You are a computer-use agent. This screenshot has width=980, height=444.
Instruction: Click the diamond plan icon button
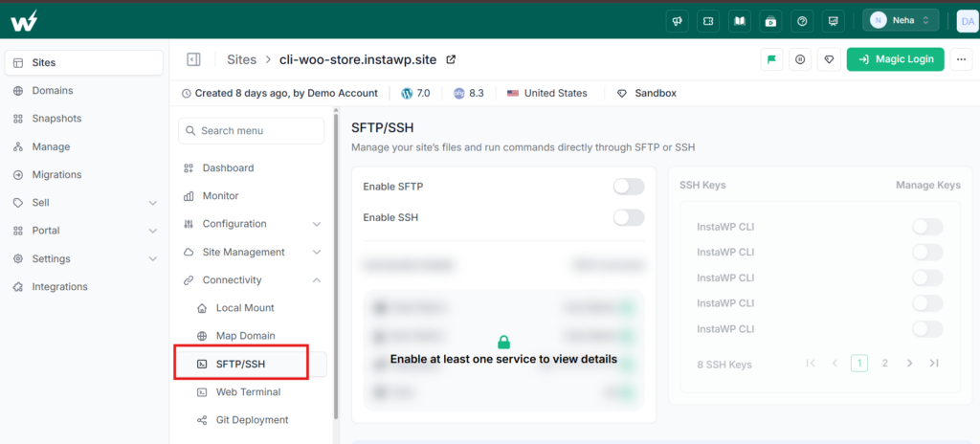tap(829, 59)
